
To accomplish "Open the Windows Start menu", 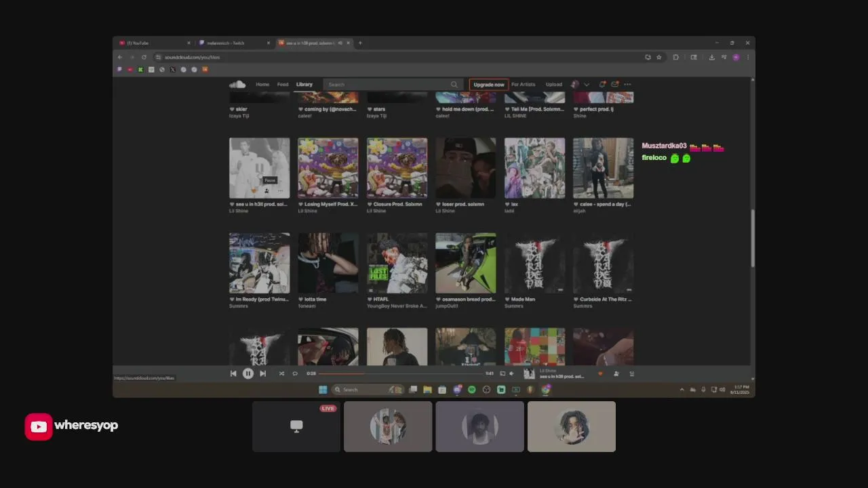I will point(323,390).
